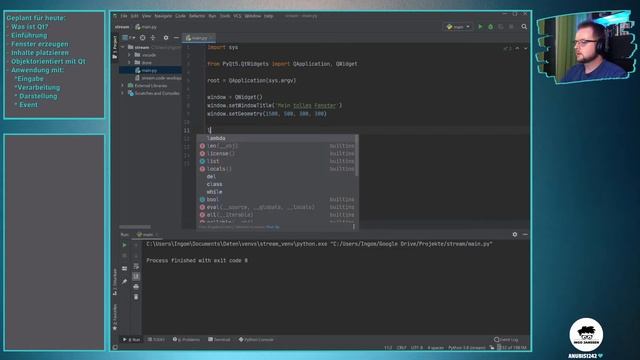Click the locate-file target icon in Project panel
Viewport: 640px width, 360px height.
coord(142,38)
